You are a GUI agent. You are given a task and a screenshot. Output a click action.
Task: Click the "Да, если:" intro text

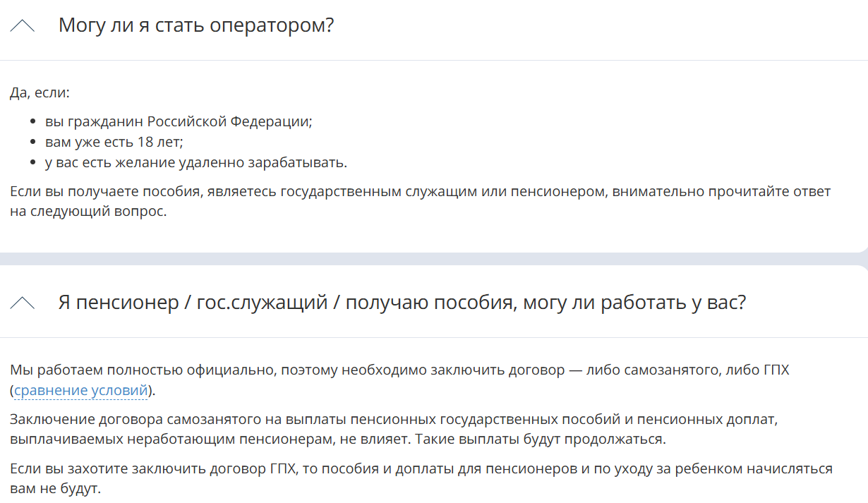click(x=40, y=93)
